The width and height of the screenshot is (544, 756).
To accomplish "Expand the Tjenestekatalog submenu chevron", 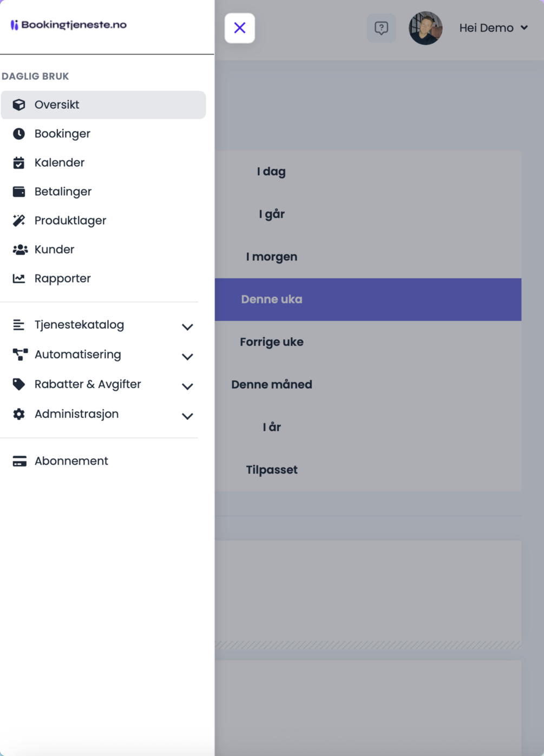I will tap(187, 327).
